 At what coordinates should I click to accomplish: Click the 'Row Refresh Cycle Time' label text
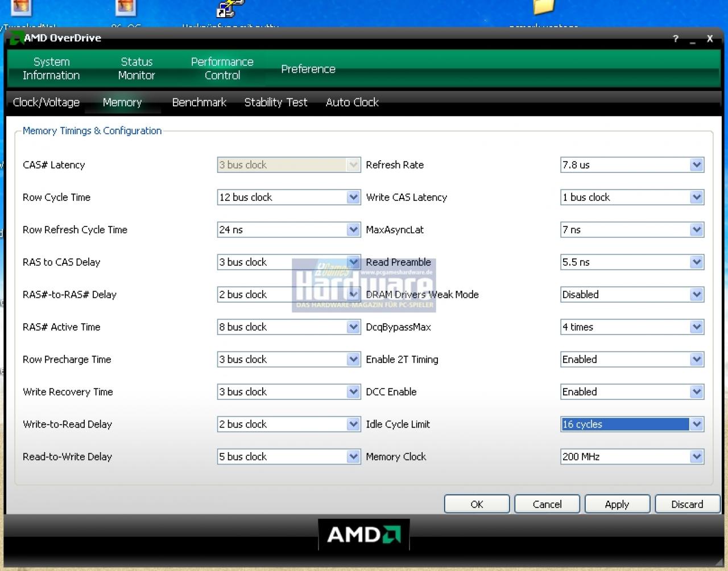coord(75,230)
